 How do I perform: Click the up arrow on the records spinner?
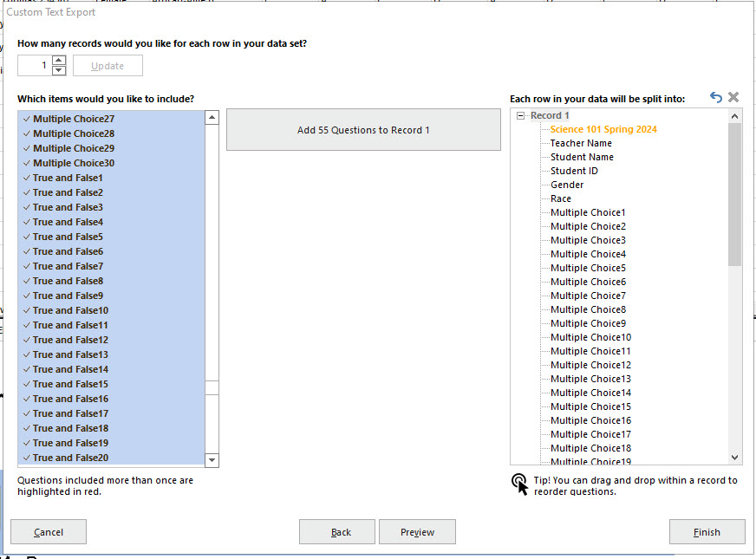(x=59, y=59)
